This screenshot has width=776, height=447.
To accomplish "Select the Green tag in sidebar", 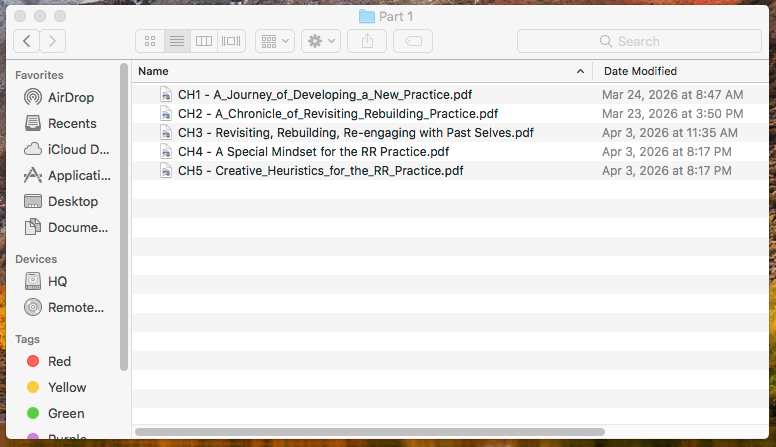I will (65, 413).
